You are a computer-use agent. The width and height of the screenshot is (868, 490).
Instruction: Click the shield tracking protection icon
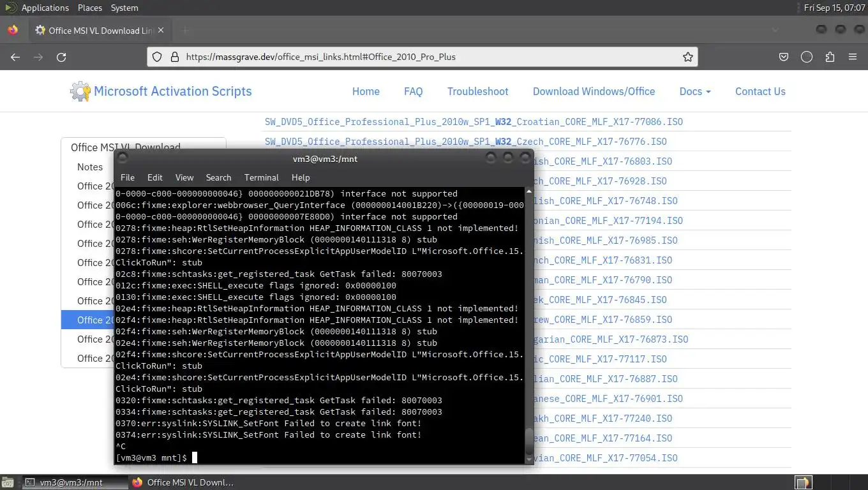(157, 57)
